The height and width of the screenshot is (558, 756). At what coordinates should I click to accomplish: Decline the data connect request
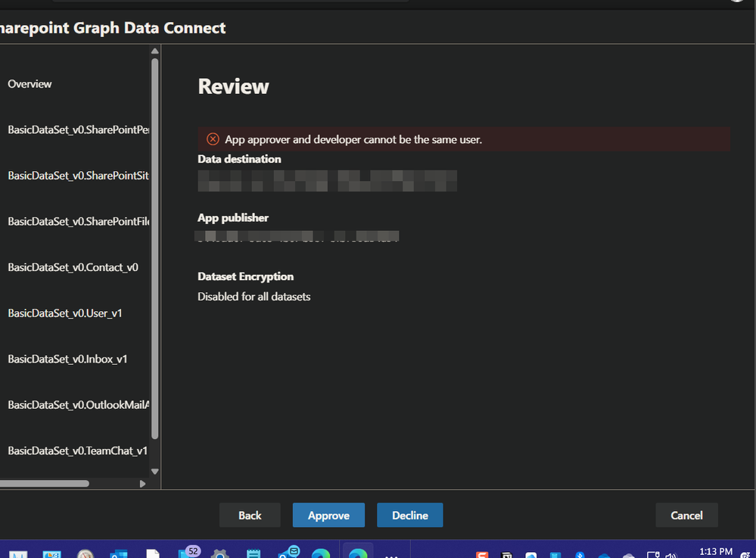410,515
